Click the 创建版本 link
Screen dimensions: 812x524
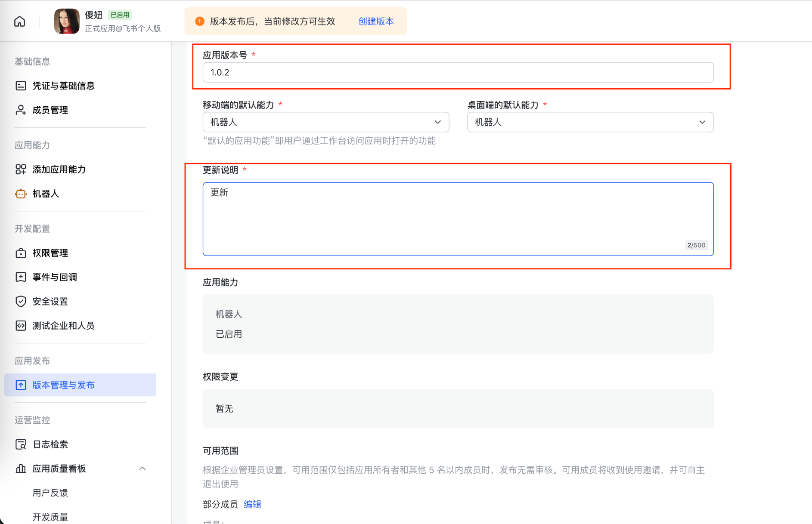tap(375, 21)
